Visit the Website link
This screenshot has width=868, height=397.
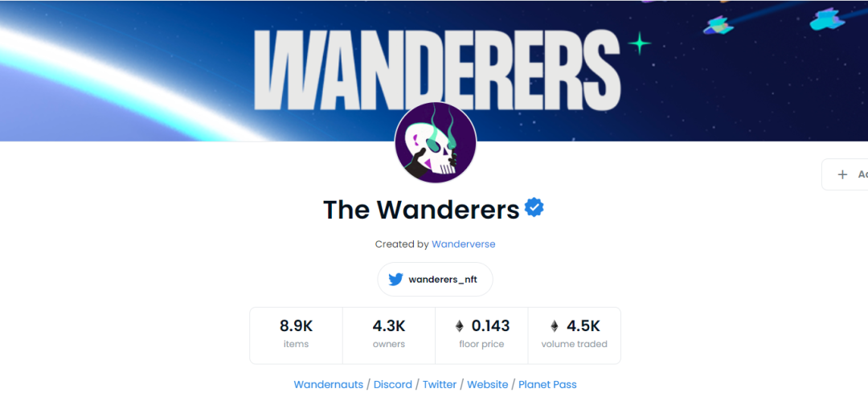click(488, 384)
